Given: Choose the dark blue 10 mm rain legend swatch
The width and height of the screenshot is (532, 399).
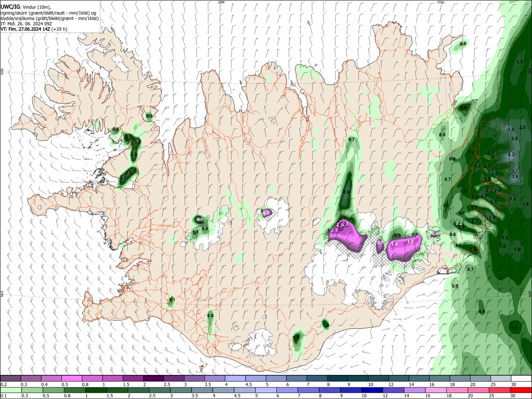Looking at the screenshot, I should (x=372, y=390).
